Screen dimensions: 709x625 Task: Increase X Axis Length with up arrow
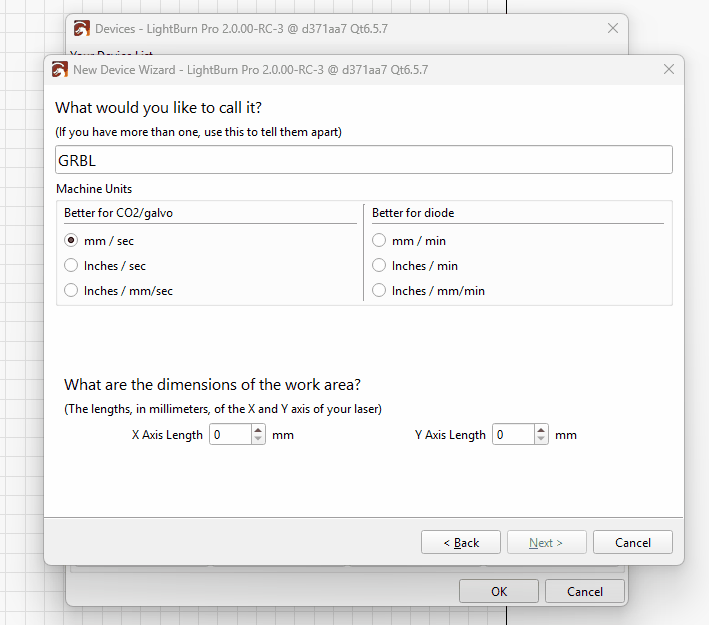coord(258,430)
